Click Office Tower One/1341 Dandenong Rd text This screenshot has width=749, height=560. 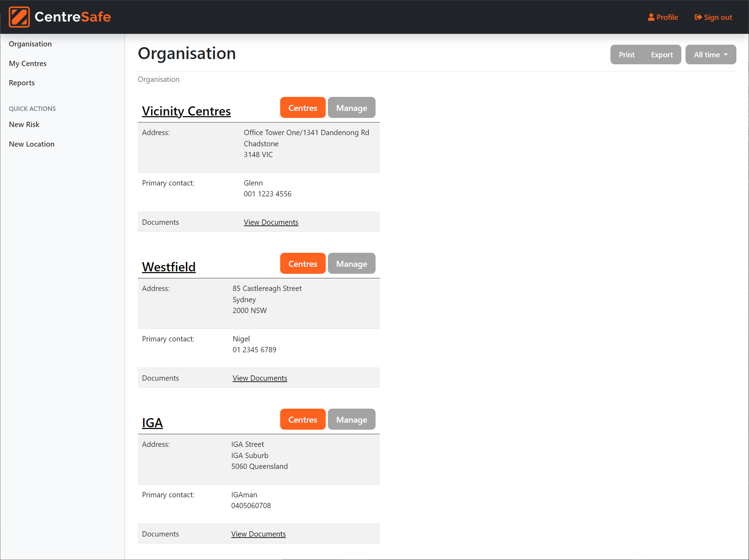click(x=306, y=133)
